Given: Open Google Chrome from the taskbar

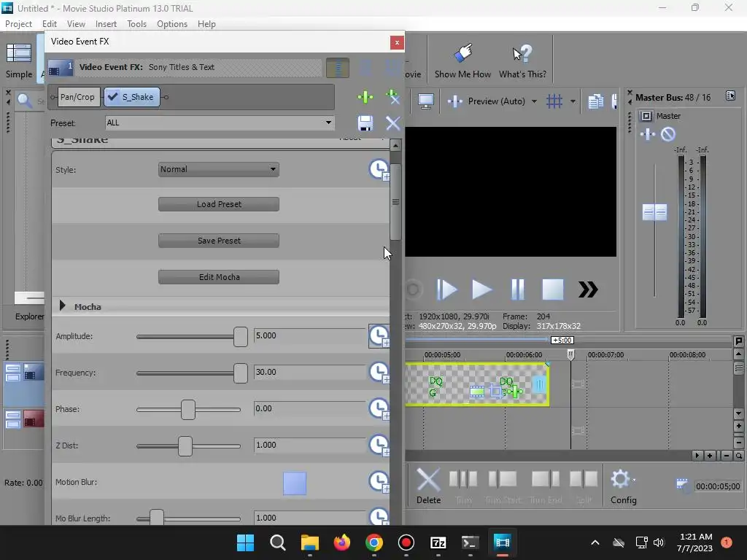Looking at the screenshot, I should [374, 542].
